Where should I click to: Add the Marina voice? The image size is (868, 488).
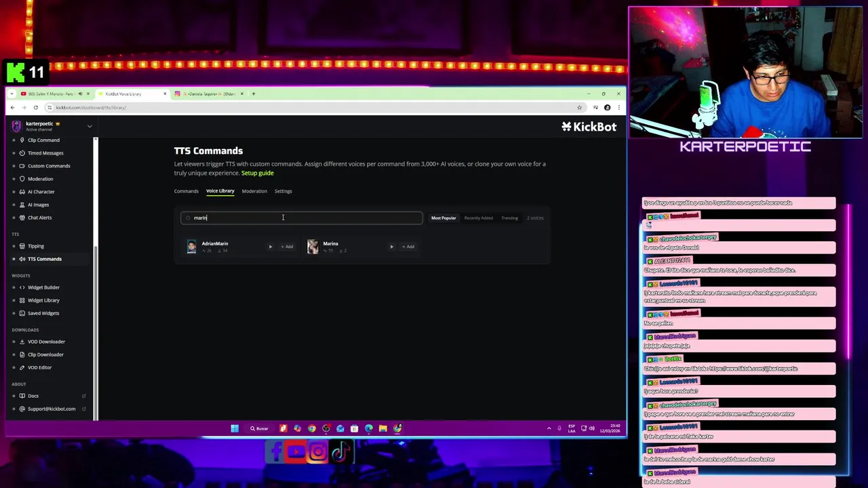coord(408,247)
